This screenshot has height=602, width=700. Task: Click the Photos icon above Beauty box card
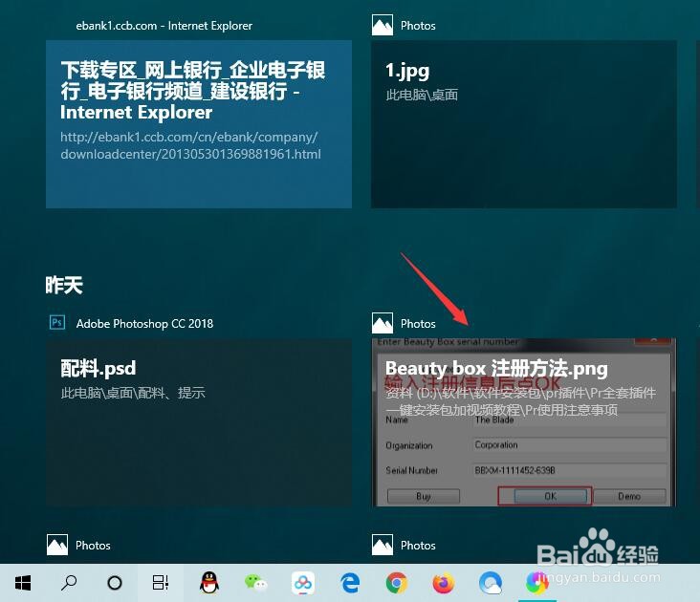(x=383, y=323)
